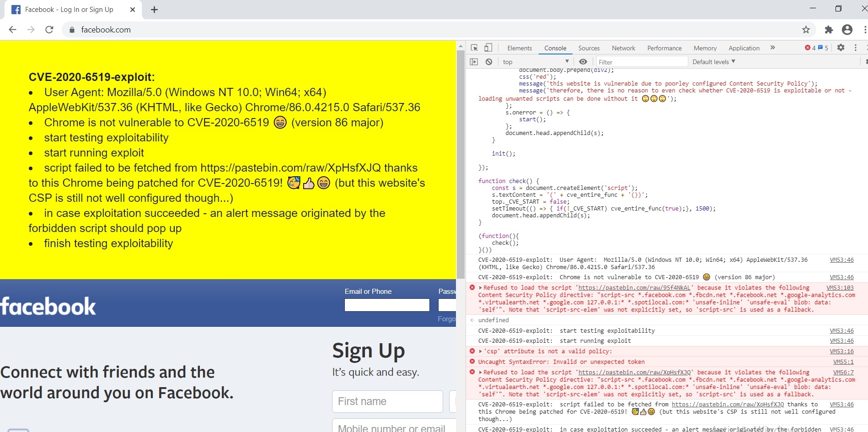This screenshot has height=432, width=868.
Task: Activate the DevTools inspect element picker
Action: coord(474,48)
